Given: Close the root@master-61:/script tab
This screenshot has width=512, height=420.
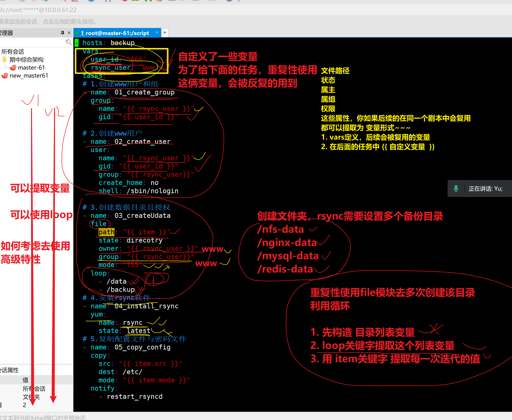Looking at the screenshot, I should point(157,33).
